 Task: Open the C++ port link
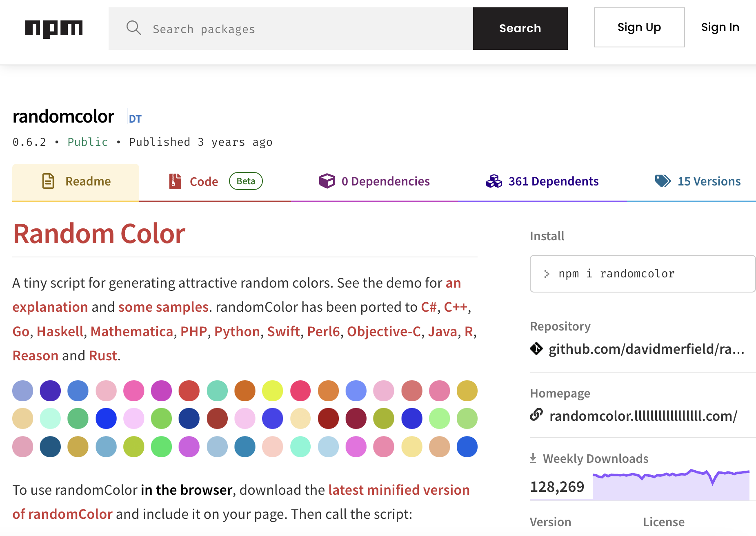(456, 307)
